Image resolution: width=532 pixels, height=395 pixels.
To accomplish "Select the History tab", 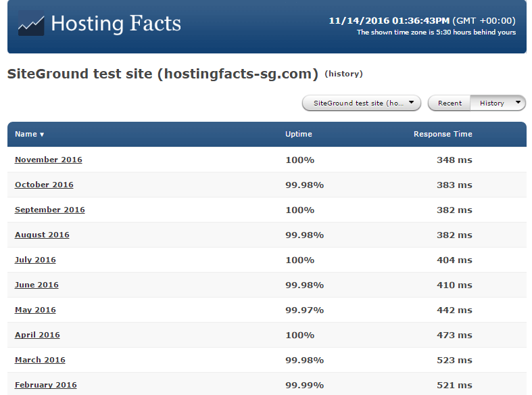I will (491, 103).
